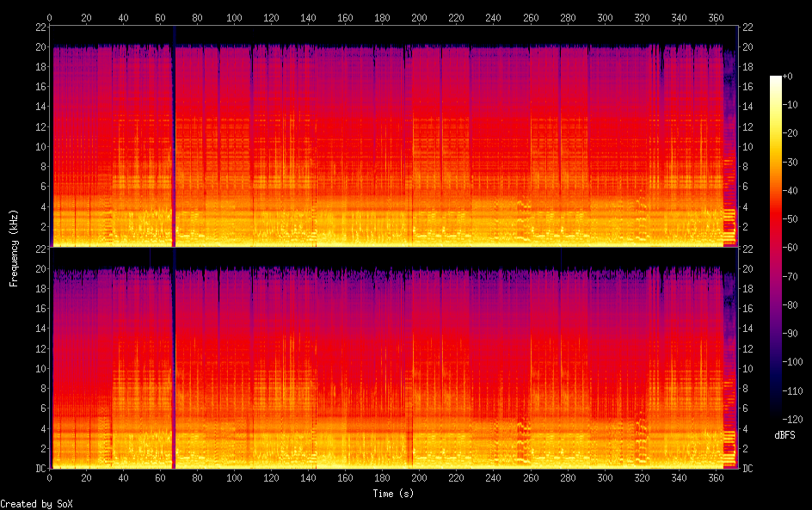Viewport: 812px width, 510px height.
Task: Click the '-60' color scale value
Action: tap(790, 248)
